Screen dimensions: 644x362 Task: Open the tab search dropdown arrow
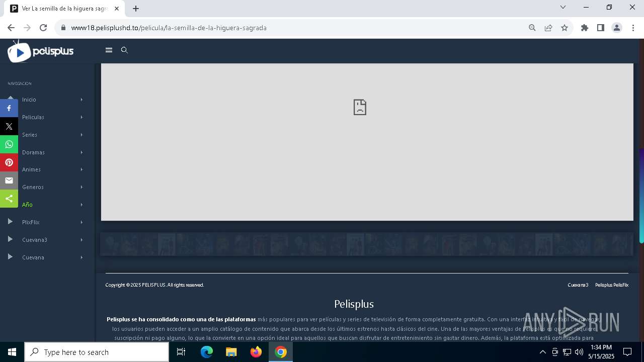click(x=563, y=7)
